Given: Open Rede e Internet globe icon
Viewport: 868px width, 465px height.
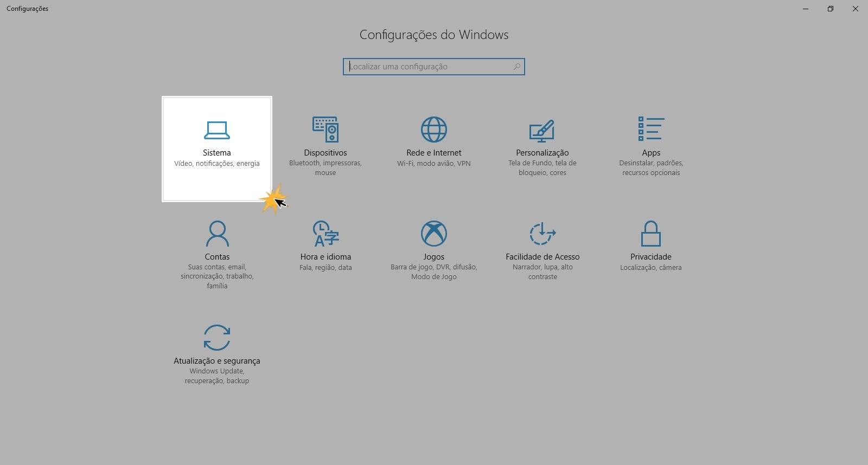Looking at the screenshot, I should [434, 130].
